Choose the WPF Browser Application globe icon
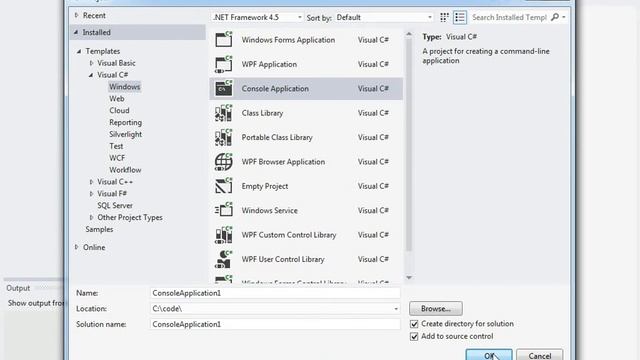 224,162
